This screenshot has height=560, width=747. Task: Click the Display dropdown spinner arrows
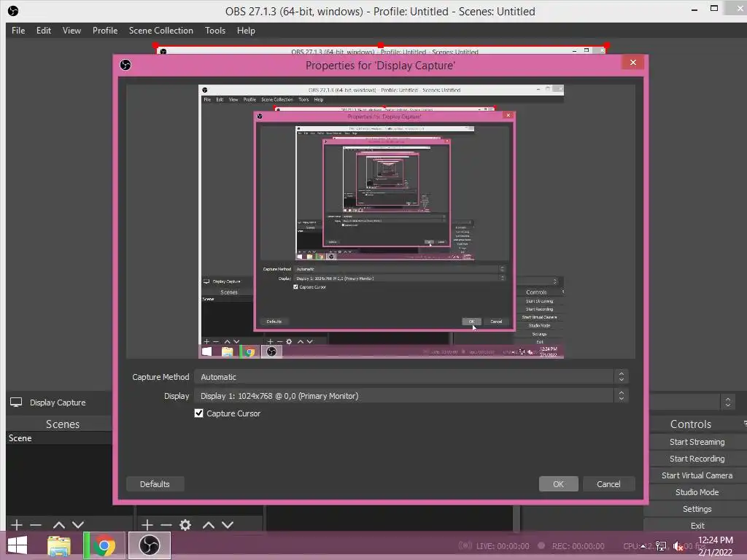[x=622, y=396]
